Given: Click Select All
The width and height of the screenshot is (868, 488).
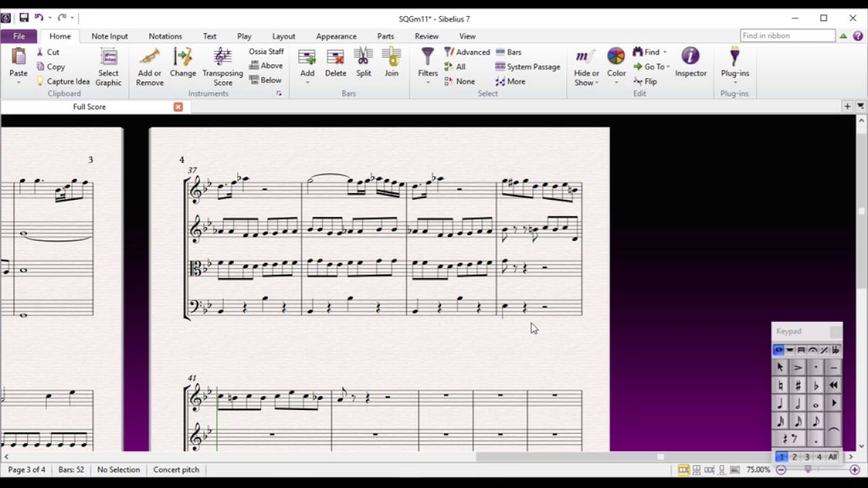Looking at the screenshot, I should pyautogui.click(x=454, y=66).
